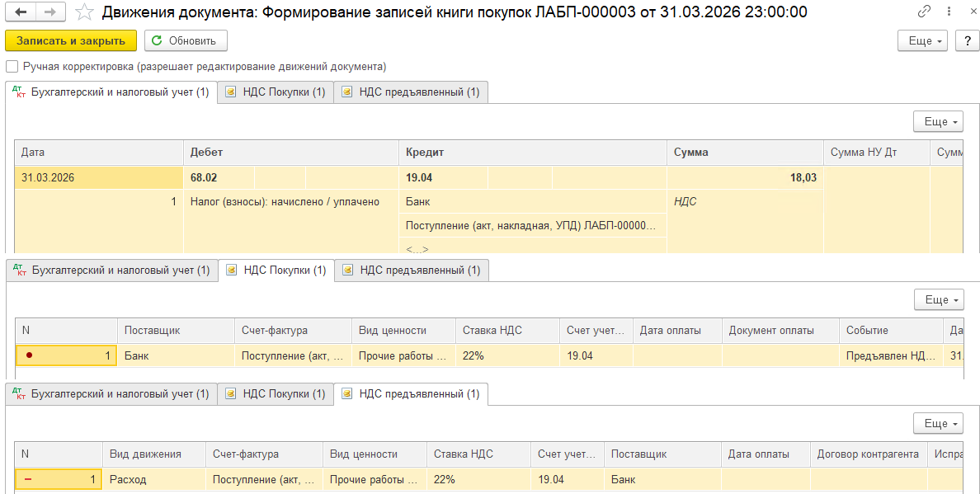Open the vertical three-dots window menu
Viewport: 980px width, 494px height.
point(944,12)
